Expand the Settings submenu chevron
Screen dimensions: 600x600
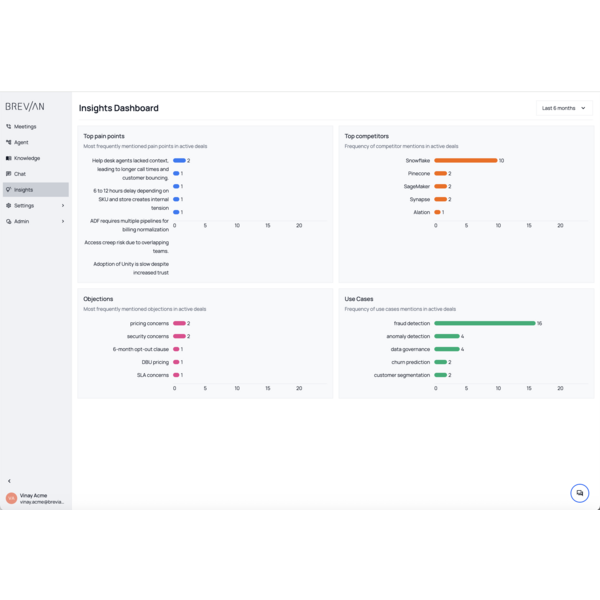63,206
